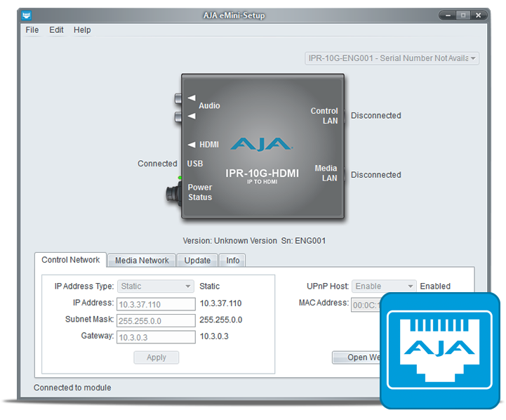Maximize the eMini-Setup window
This screenshot has width=506, height=420.
(x=463, y=15)
